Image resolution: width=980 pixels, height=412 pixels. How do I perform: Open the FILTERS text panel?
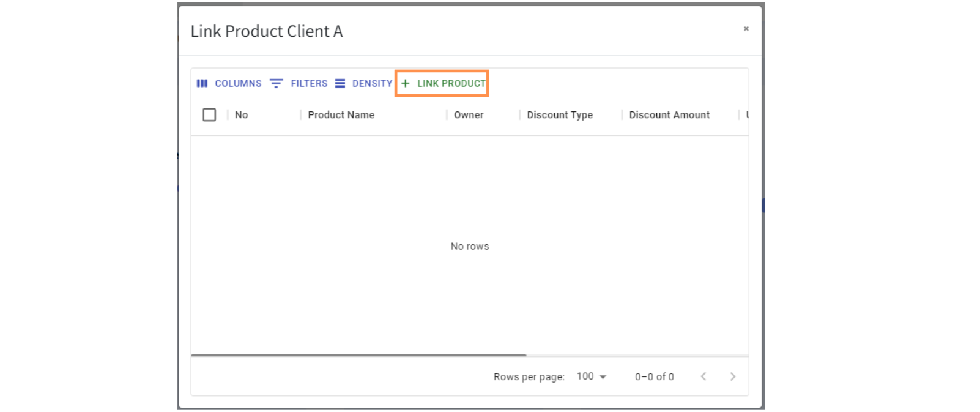pyautogui.click(x=309, y=83)
